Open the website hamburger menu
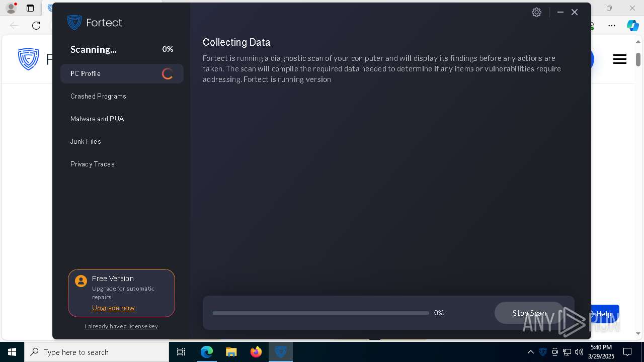This screenshot has width=644, height=362. pyautogui.click(x=620, y=59)
